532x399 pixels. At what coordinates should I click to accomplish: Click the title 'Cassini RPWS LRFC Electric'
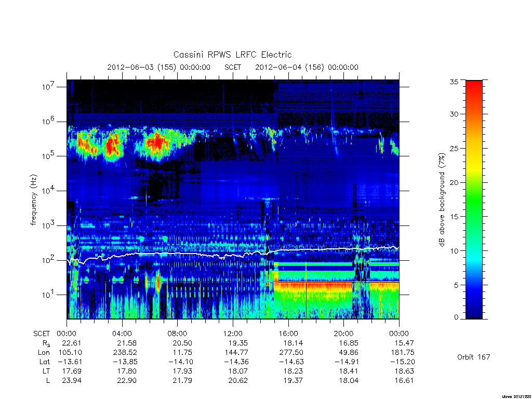(232, 55)
